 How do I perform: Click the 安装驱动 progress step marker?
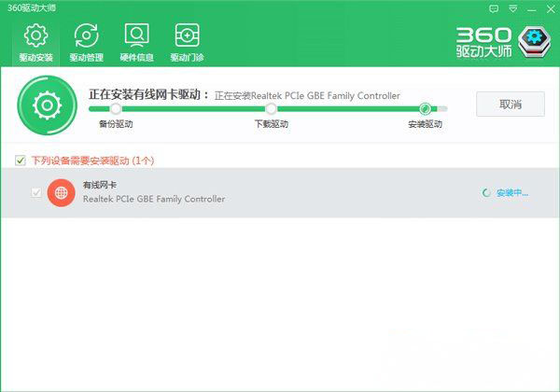coord(425,108)
